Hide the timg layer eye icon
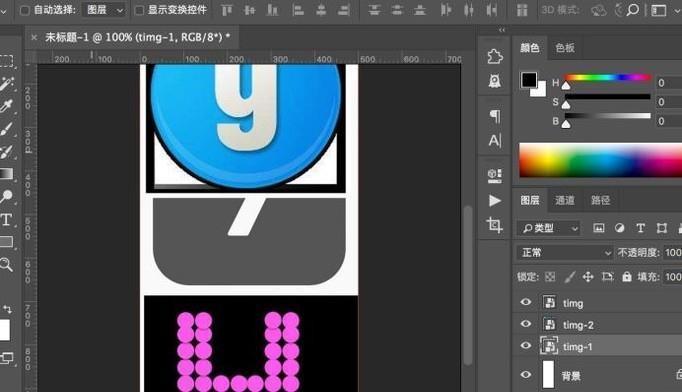The width and height of the screenshot is (682, 392). (x=525, y=302)
